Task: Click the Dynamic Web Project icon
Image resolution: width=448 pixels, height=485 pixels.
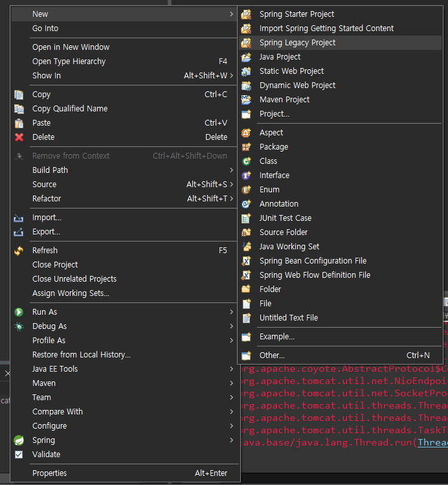Action: pos(246,85)
